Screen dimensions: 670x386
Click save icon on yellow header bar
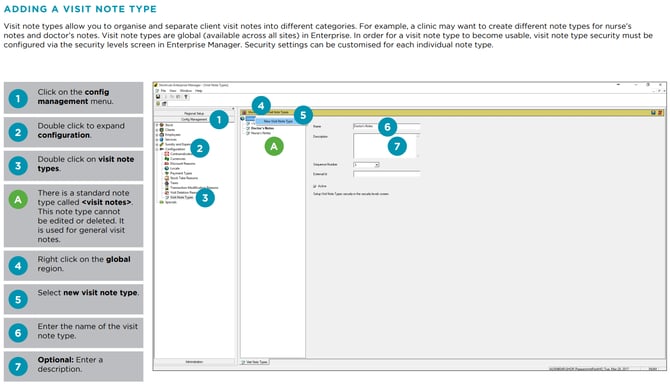[x=653, y=112]
